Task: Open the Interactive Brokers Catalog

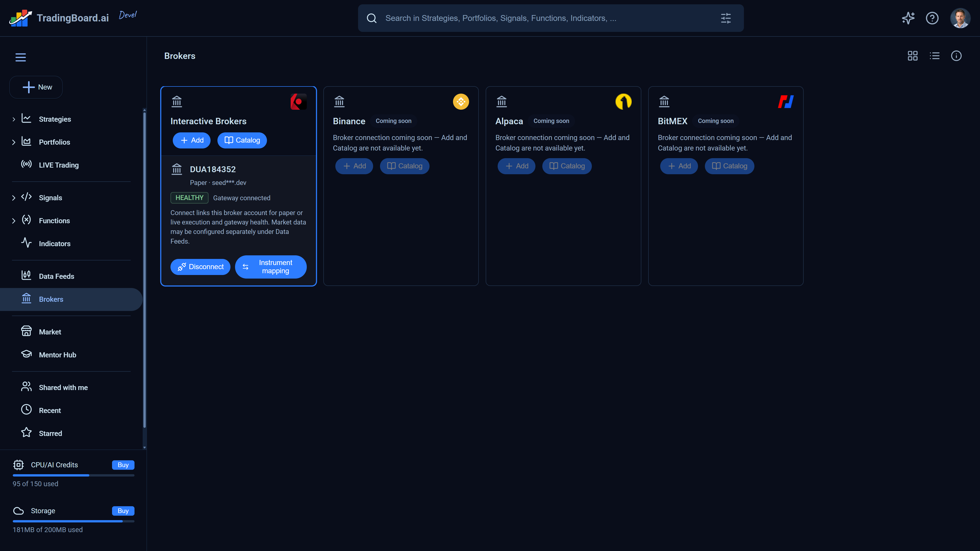Action: pos(242,140)
